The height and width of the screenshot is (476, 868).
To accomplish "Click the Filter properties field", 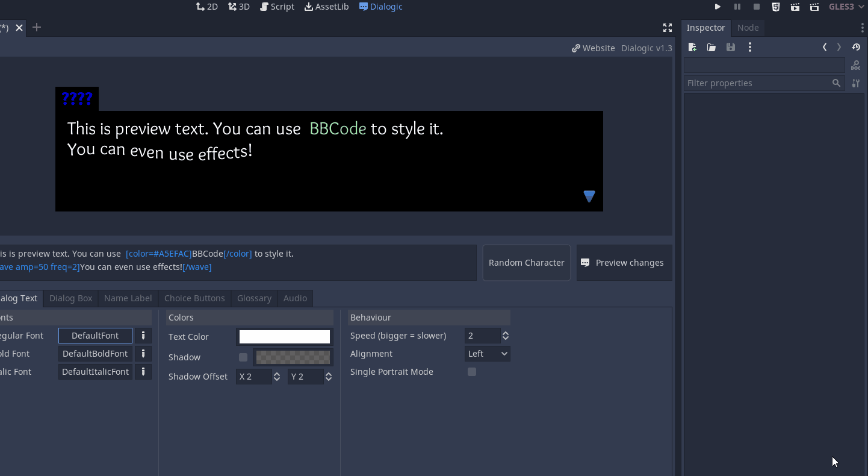I will tap(758, 83).
